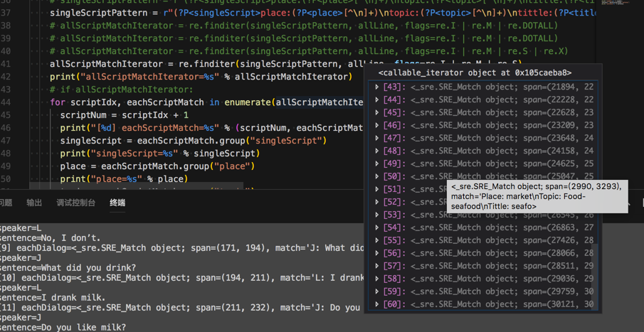Select the 终端 panel tab
Viewport: 644px width, 332px height.
tap(117, 203)
